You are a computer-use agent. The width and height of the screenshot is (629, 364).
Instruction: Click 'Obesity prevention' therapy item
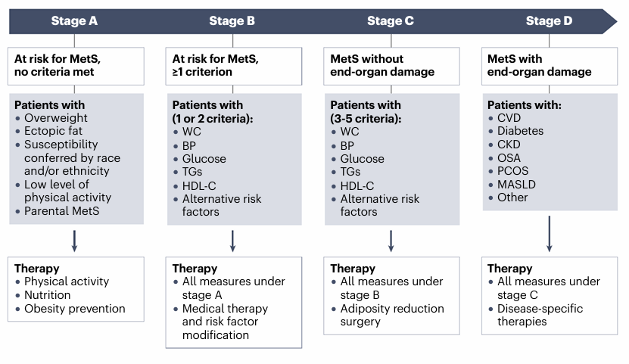[x=74, y=309]
